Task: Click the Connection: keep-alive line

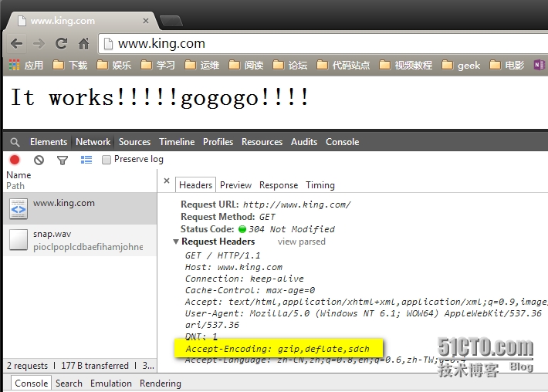Action: coord(245,279)
